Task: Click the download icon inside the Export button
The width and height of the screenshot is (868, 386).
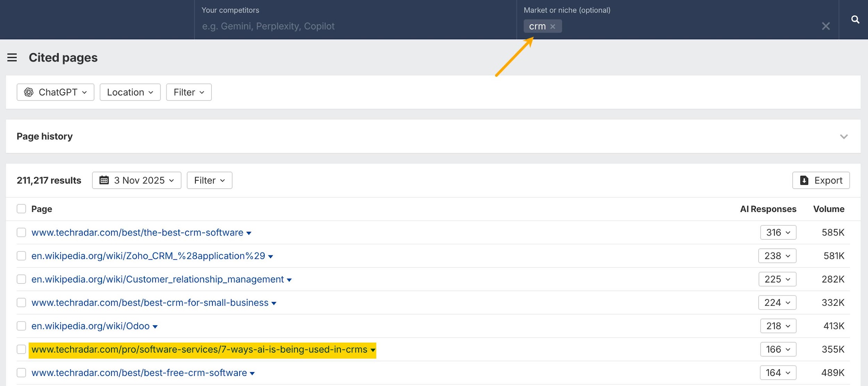Action: pyautogui.click(x=803, y=180)
